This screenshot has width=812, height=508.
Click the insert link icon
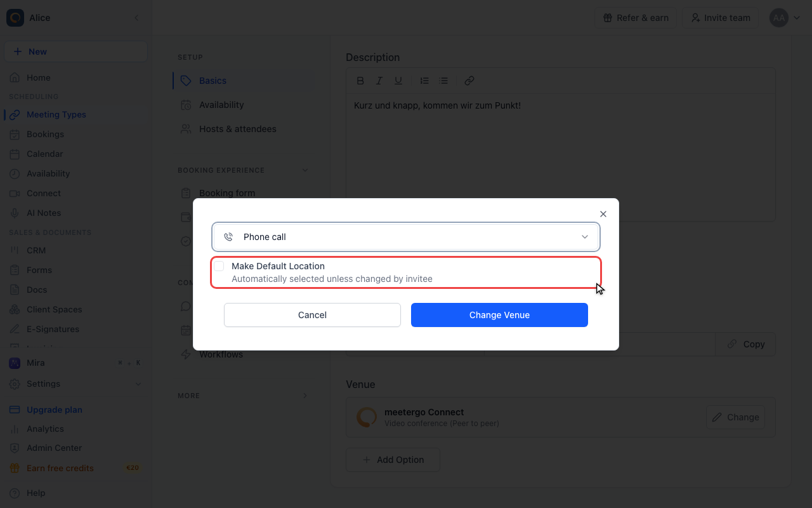(469, 81)
